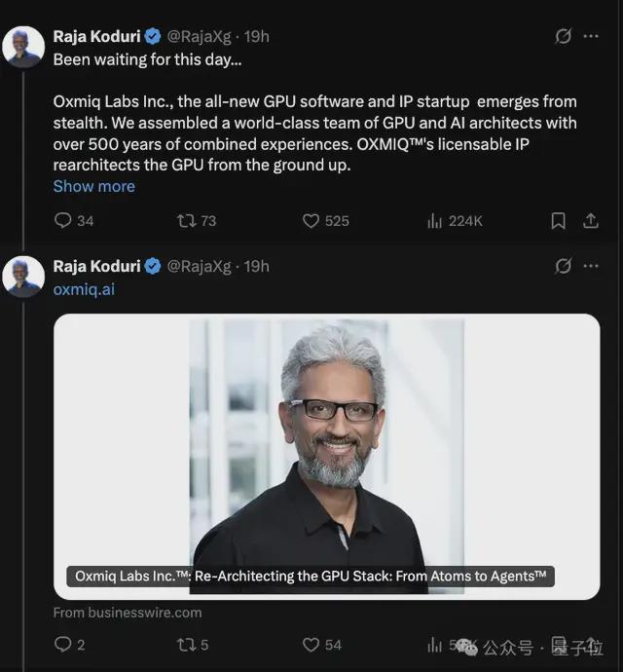The height and width of the screenshot is (672, 623).
Task: Open more options menu on first tweet
Action: pyautogui.click(x=591, y=36)
